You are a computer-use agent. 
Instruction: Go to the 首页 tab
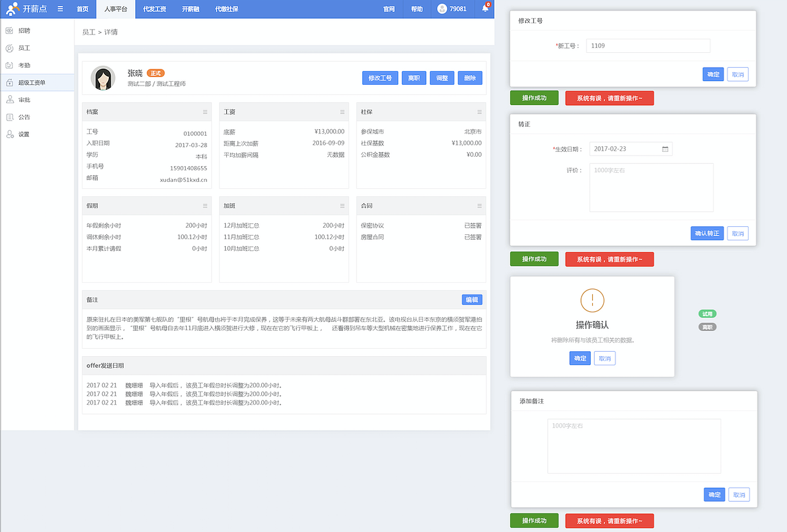pyautogui.click(x=82, y=9)
